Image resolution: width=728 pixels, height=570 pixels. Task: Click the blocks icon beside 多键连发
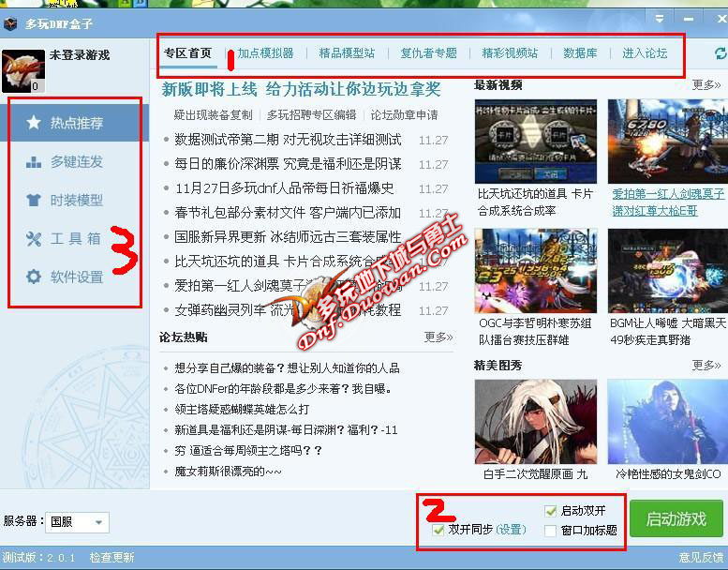tap(34, 161)
